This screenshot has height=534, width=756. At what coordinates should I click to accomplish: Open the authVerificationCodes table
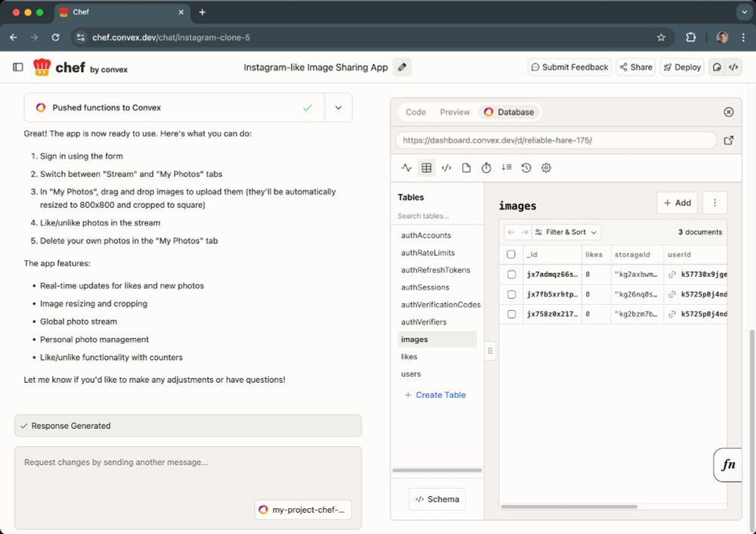point(441,305)
